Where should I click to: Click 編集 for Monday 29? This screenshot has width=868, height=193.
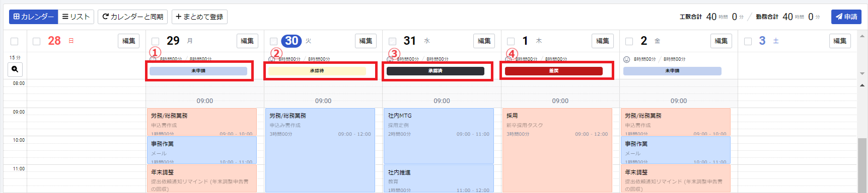tap(247, 41)
